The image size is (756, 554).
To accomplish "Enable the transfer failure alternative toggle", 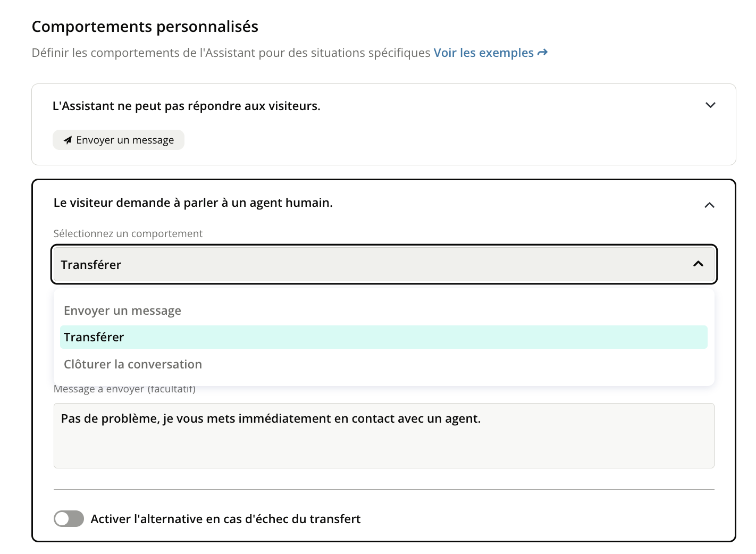I will coord(69,519).
